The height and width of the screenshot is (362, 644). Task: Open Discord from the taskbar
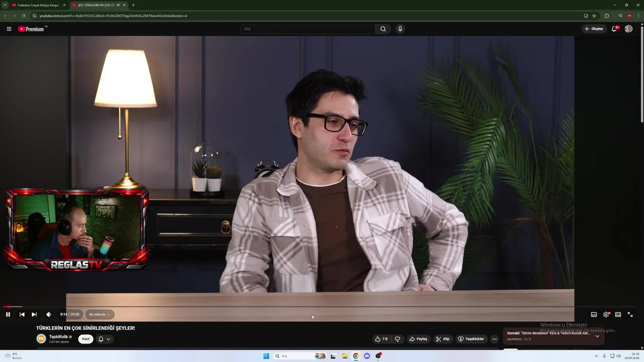coord(367,356)
